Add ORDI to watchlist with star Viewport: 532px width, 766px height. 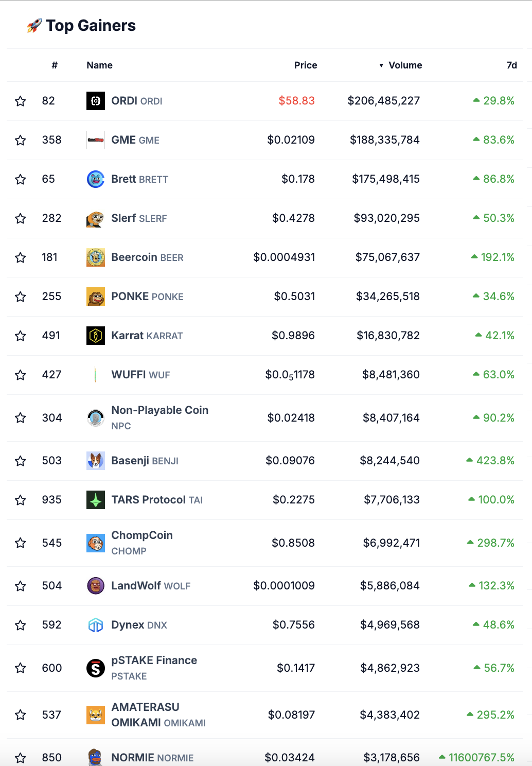tap(21, 101)
